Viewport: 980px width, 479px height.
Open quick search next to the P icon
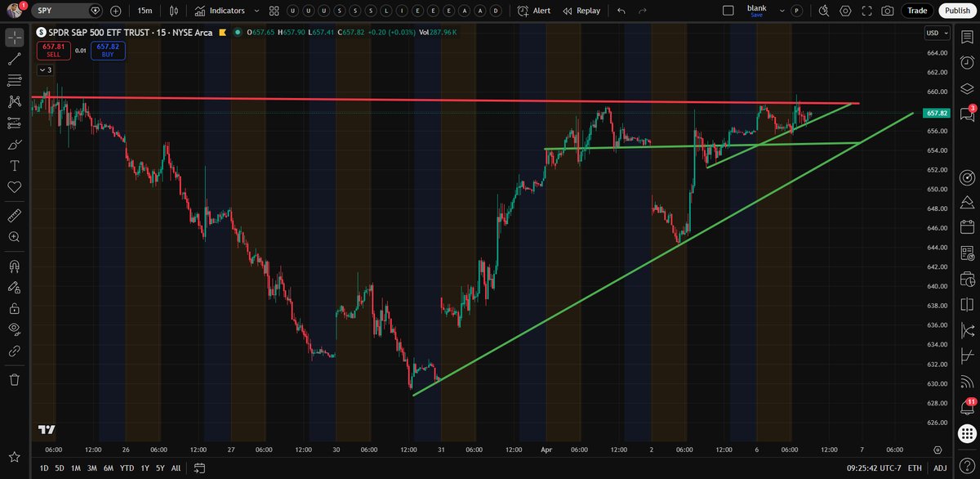click(822, 11)
